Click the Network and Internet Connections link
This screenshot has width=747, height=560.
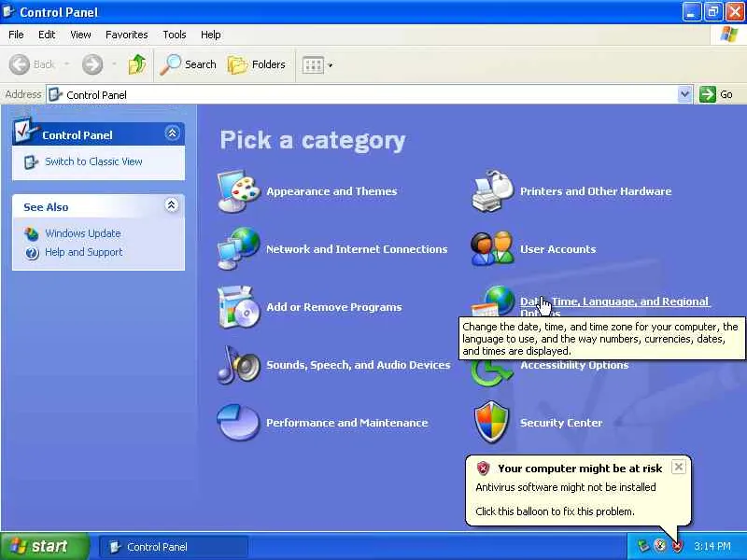357,249
